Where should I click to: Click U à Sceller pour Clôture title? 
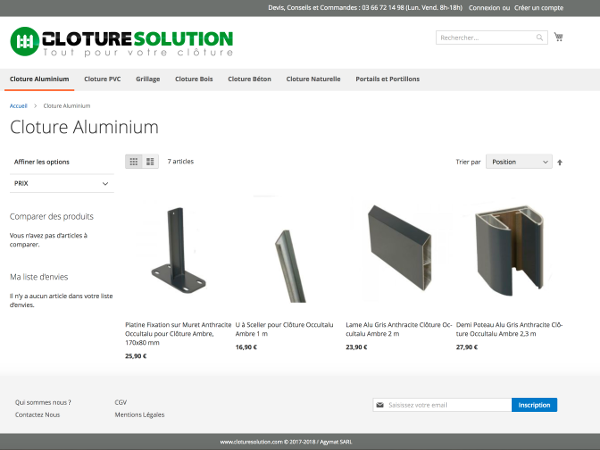(284, 329)
